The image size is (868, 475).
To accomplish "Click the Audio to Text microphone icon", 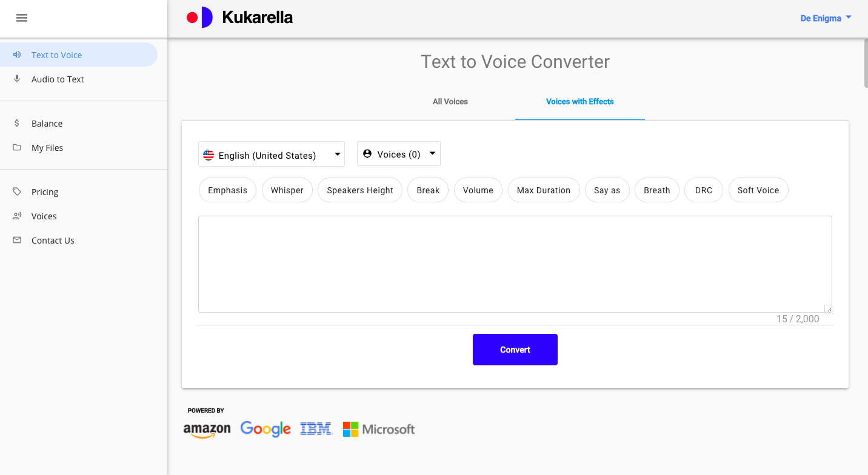I will pos(17,79).
